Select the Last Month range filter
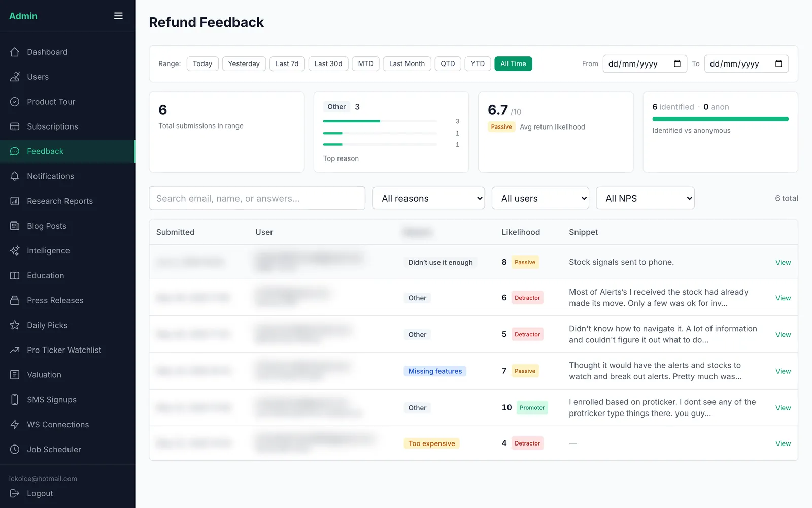The width and height of the screenshot is (812, 508). [407, 63]
